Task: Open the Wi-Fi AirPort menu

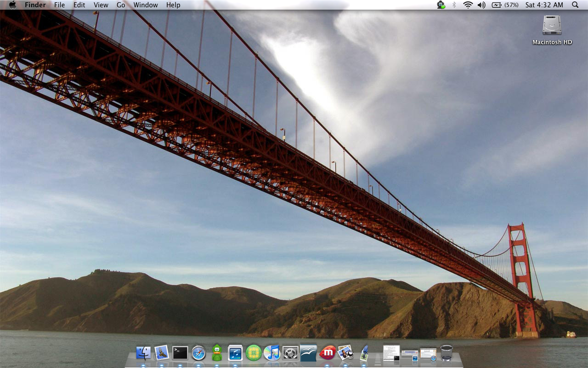Action: (468, 5)
